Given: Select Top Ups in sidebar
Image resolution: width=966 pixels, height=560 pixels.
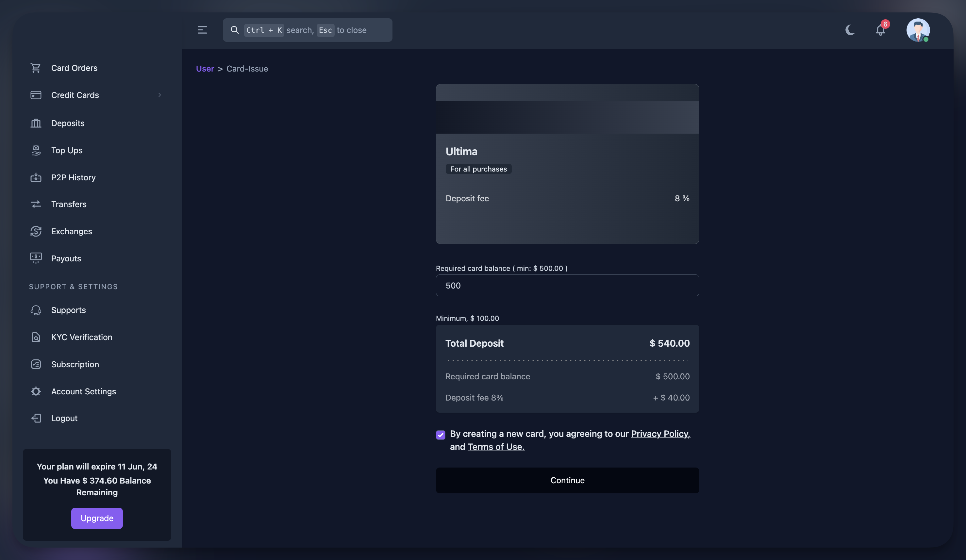Looking at the screenshot, I should (67, 150).
